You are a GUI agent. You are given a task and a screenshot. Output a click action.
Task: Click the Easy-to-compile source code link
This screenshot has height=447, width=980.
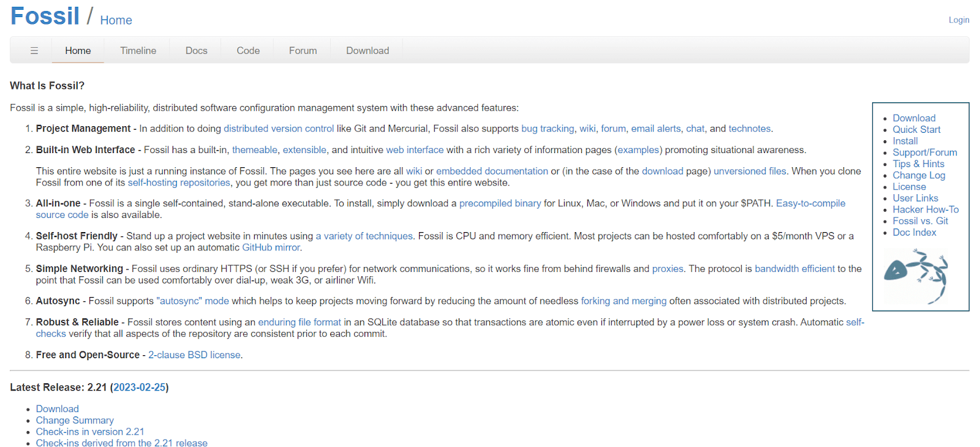810,203
